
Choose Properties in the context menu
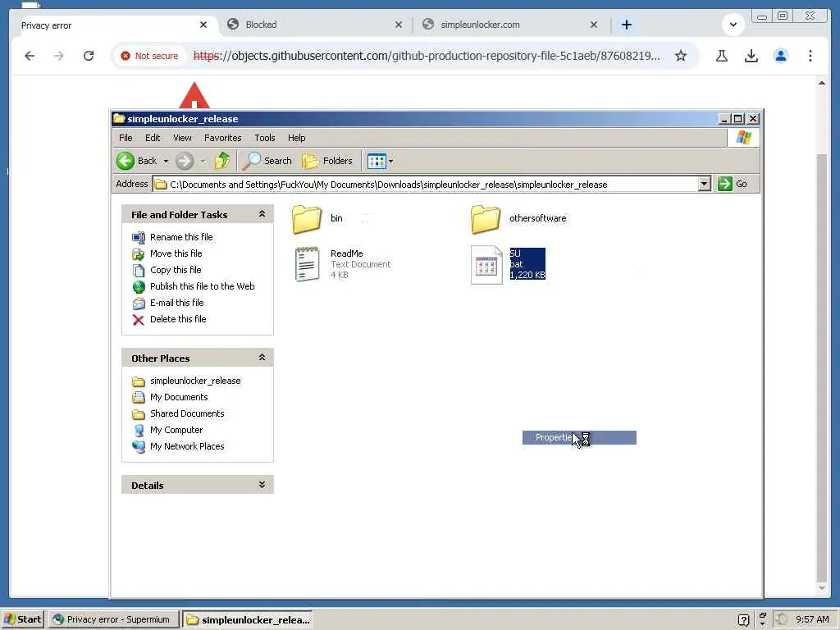579,438
